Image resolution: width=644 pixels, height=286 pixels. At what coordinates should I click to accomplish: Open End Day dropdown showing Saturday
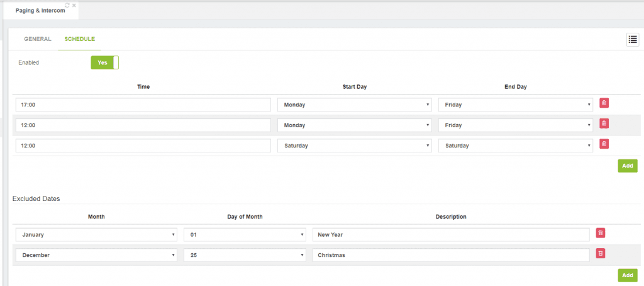click(516, 146)
